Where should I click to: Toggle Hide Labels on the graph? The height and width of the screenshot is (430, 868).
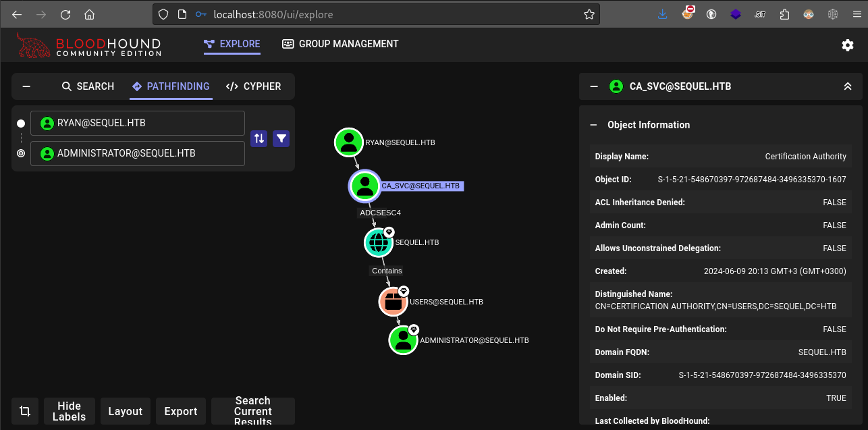pos(69,410)
